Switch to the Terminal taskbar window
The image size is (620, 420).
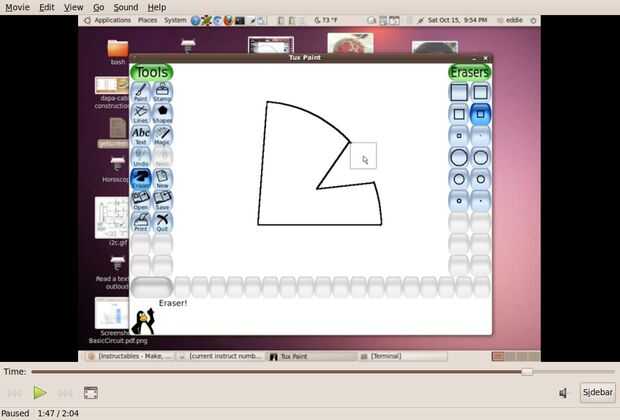point(403,356)
